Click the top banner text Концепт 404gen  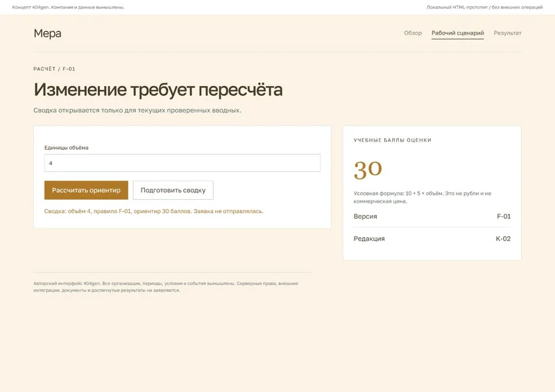pos(68,7)
